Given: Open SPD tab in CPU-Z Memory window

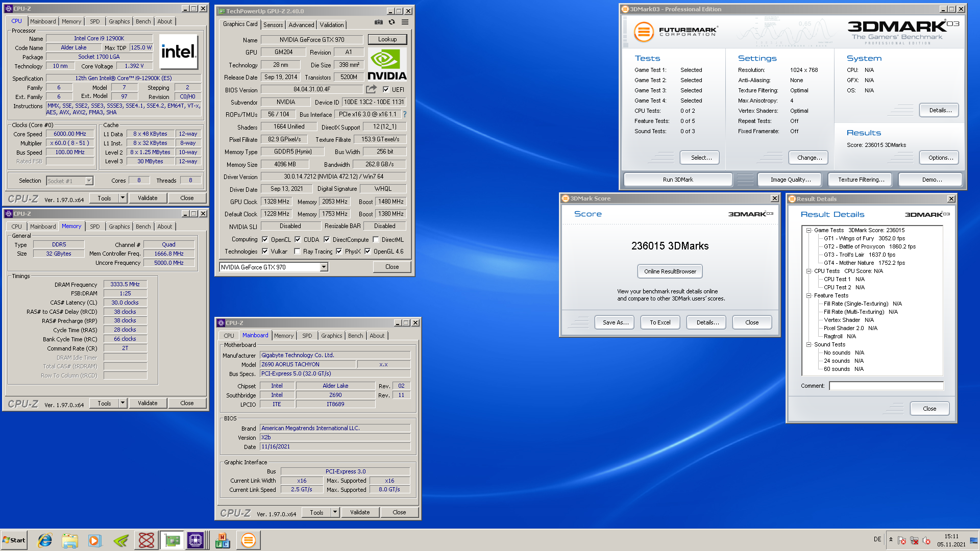Looking at the screenshot, I should (95, 227).
